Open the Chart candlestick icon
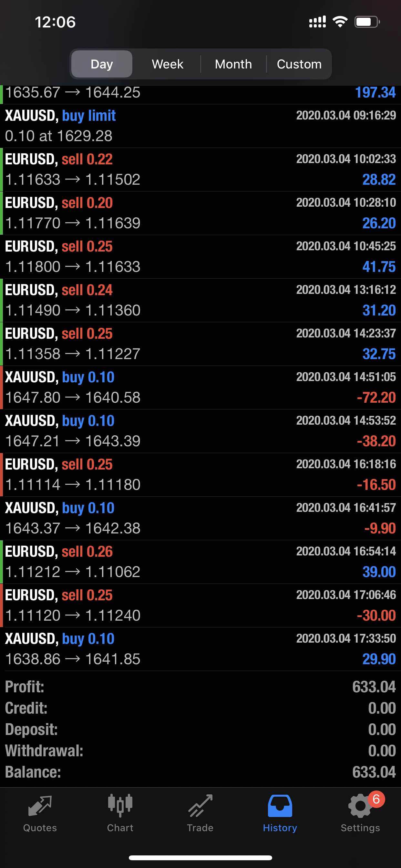 120,806
